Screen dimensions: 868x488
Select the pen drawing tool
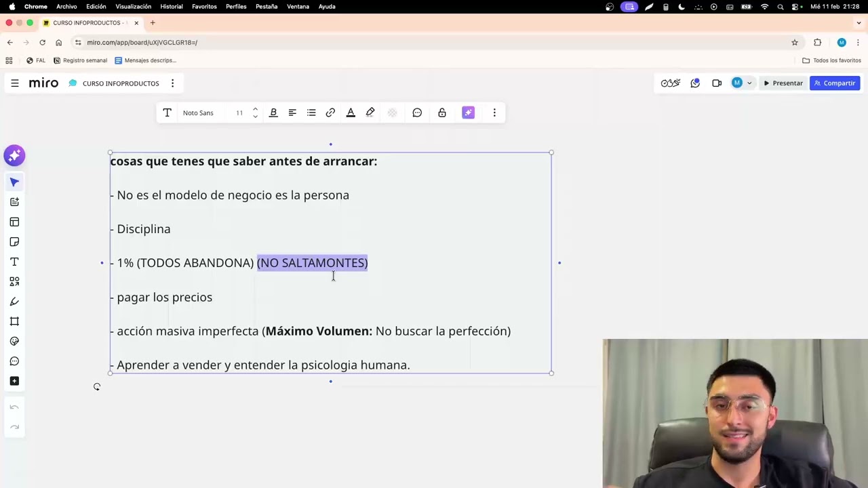pos(14,302)
